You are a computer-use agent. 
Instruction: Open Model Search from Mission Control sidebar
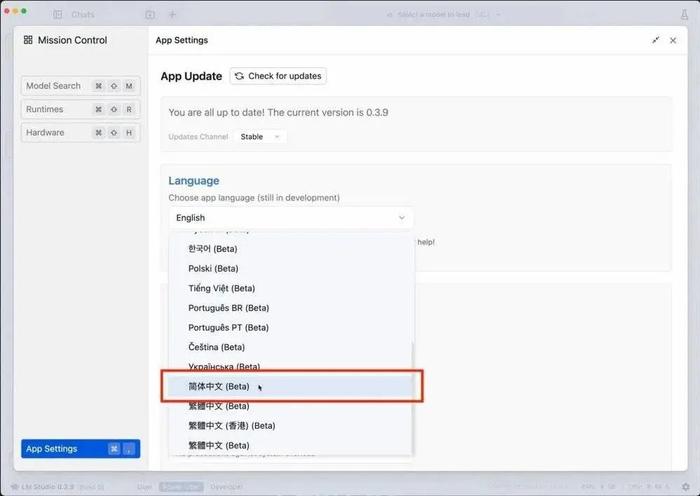click(x=80, y=86)
